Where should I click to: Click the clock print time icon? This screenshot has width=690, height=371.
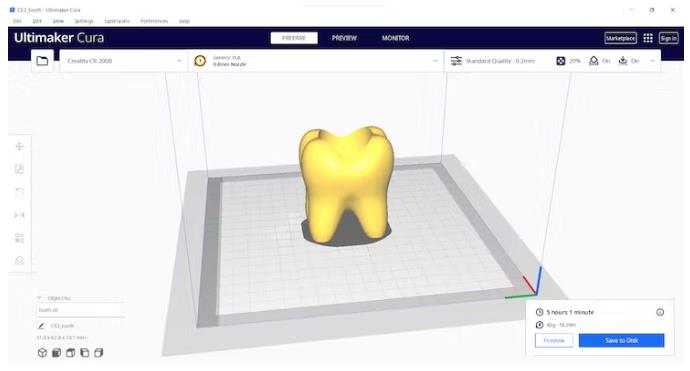pyautogui.click(x=540, y=312)
